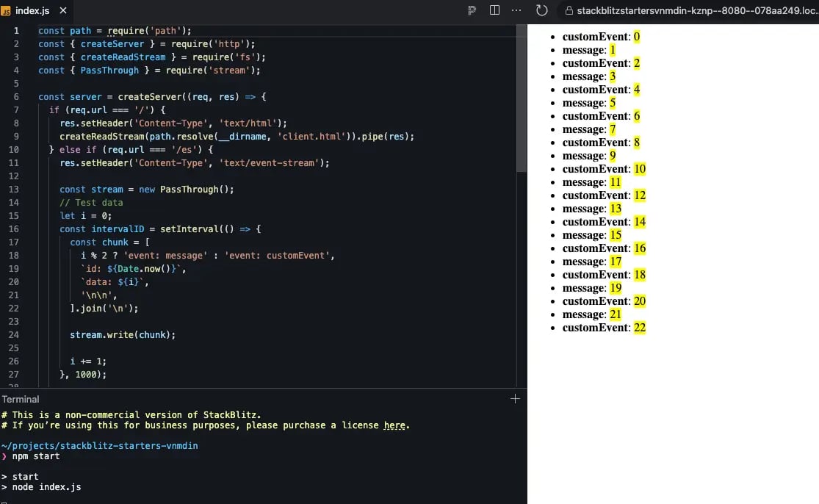
Task: Open the 'here' license link in terminal
Action: tap(394, 425)
